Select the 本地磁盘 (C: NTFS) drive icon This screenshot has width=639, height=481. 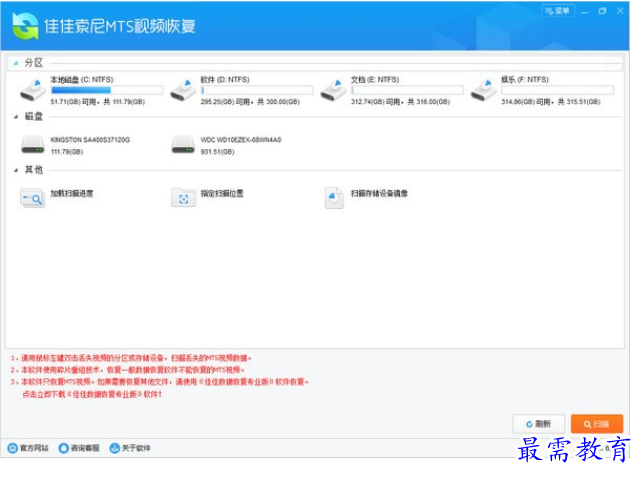click(x=33, y=90)
